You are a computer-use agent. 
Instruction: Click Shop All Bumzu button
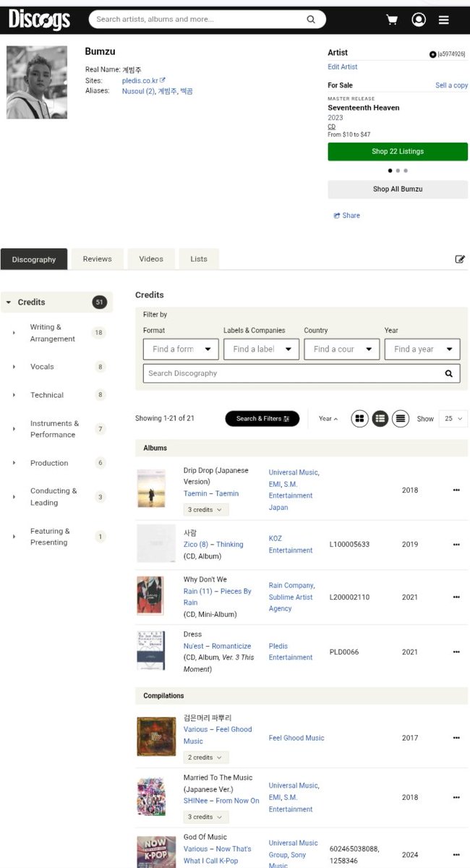pos(398,190)
